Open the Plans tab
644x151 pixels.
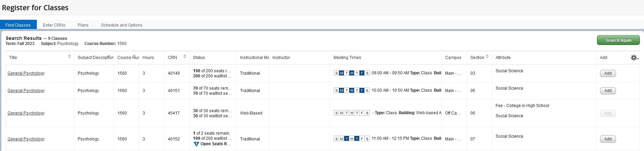(x=83, y=25)
